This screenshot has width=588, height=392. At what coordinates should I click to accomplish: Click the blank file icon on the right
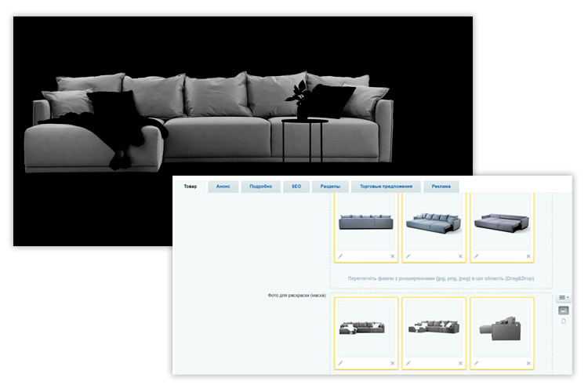pyautogui.click(x=563, y=321)
